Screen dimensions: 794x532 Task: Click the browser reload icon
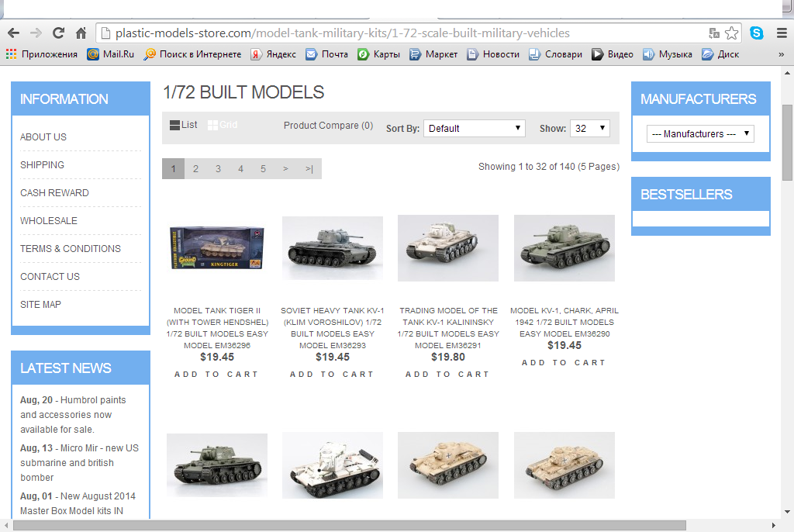pyautogui.click(x=57, y=33)
